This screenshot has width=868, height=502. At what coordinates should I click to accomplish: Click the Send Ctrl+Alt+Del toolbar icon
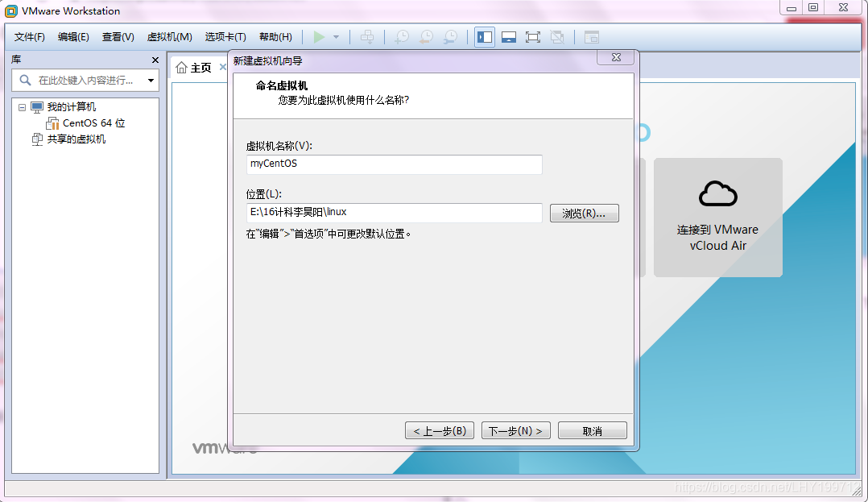pos(367,37)
